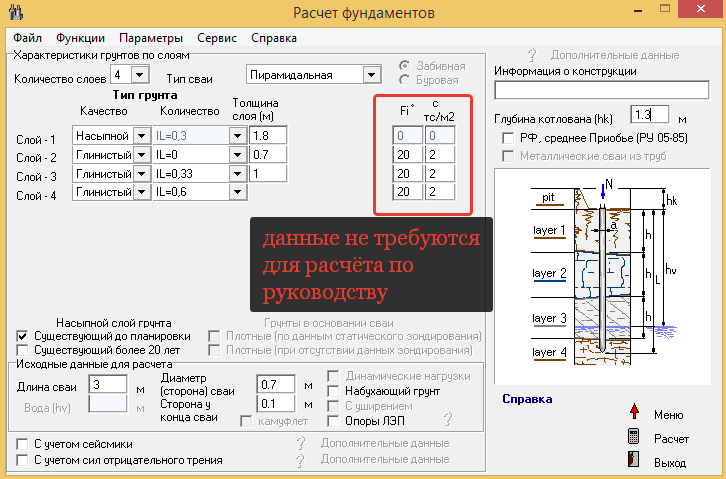Click the Длина сваи input field
The image size is (726, 479).
[x=108, y=385]
